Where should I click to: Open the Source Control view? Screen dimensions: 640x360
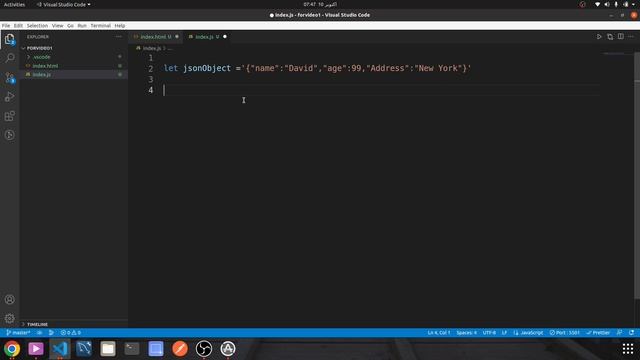pos(9,78)
